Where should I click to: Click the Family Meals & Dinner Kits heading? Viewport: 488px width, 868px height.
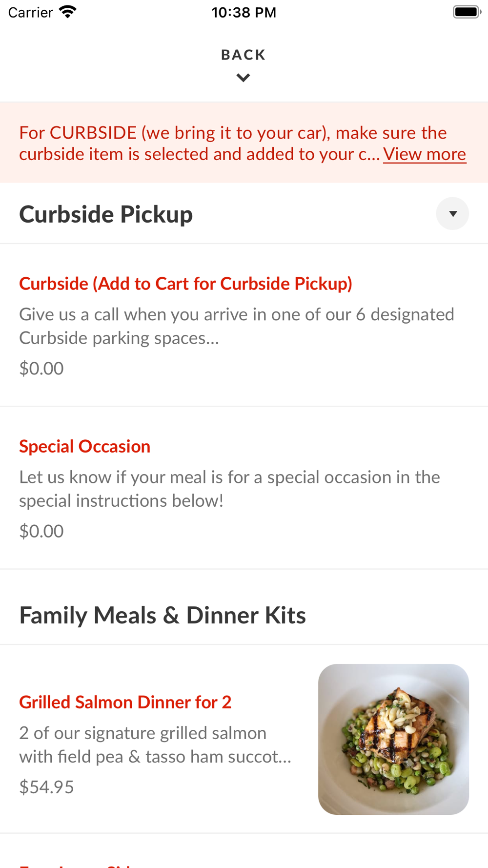point(163,615)
